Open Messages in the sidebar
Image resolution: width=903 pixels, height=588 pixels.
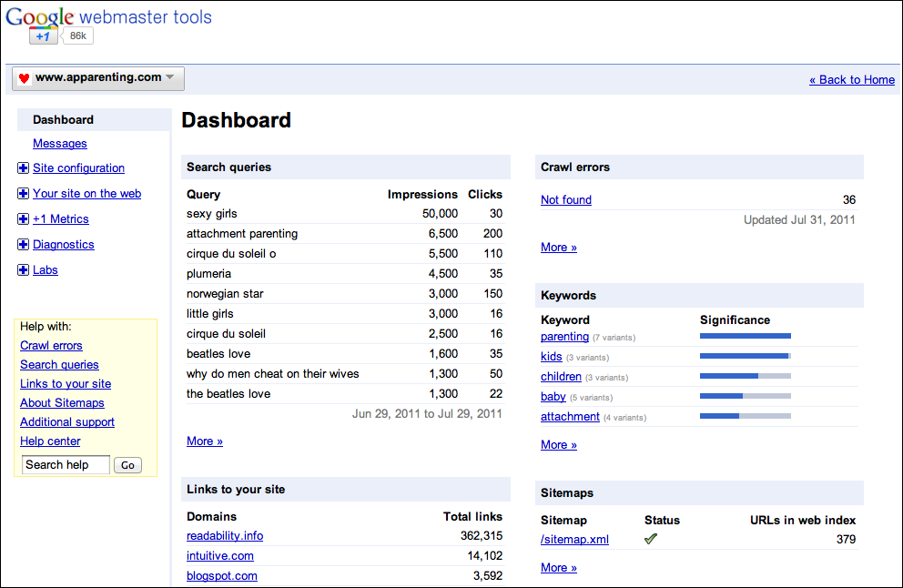point(60,144)
